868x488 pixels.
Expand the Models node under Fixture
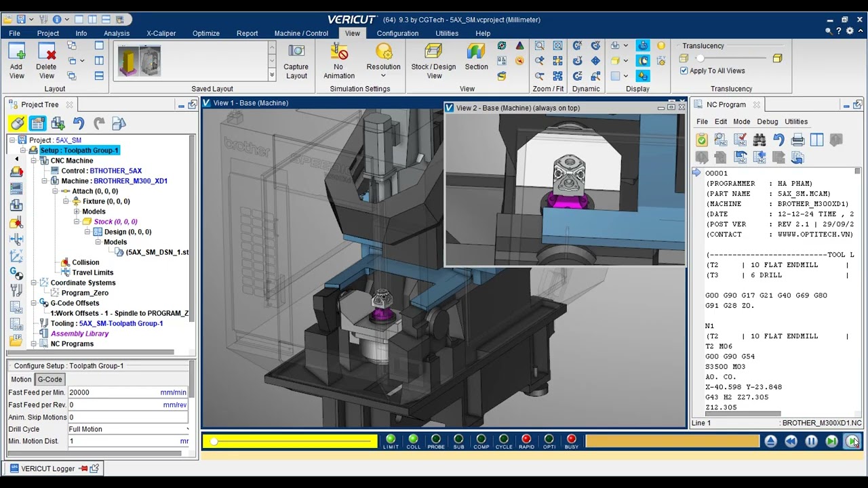pyautogui.click(x=77, y=211)
